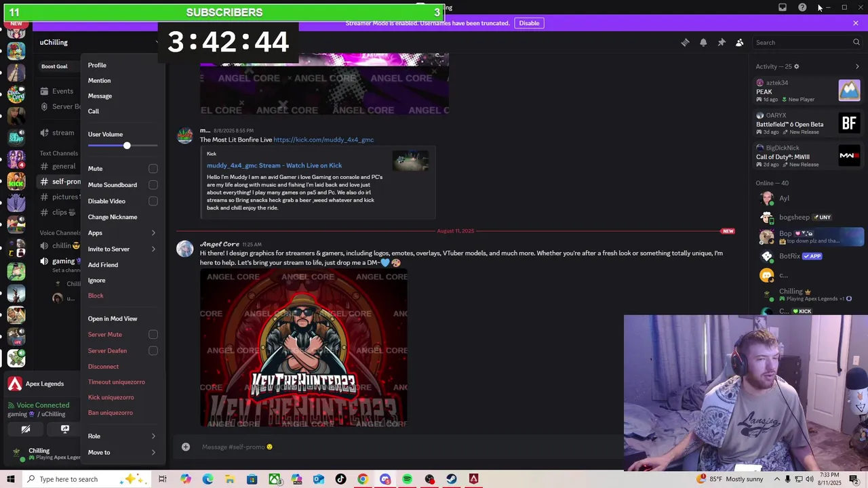Open Google Chrome from the taskbar
Viewport: 868px width, 488px height.
click(363, 479)
